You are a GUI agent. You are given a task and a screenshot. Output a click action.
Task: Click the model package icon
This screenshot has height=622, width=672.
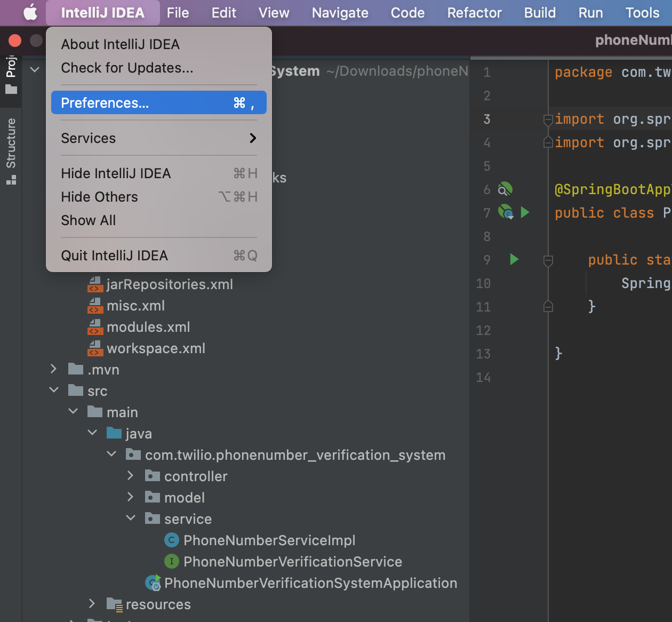(x=153, y=497)
